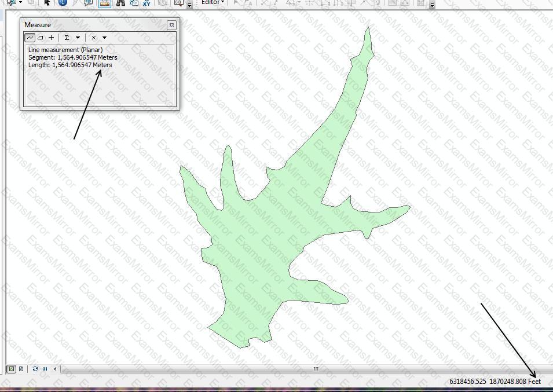Open the Editor menu
The image size is (553, 392).
213,2
